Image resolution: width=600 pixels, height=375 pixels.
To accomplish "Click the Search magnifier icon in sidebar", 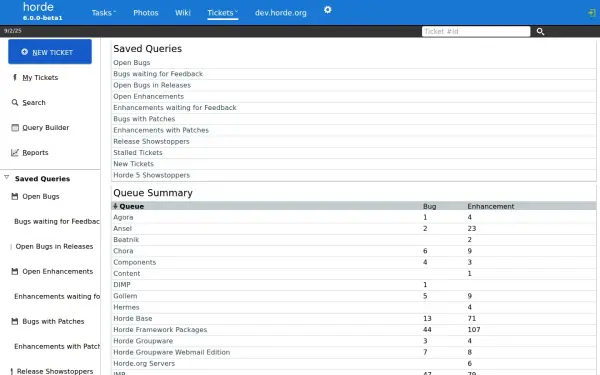I will pyautogui.click(x=15, y=103).
